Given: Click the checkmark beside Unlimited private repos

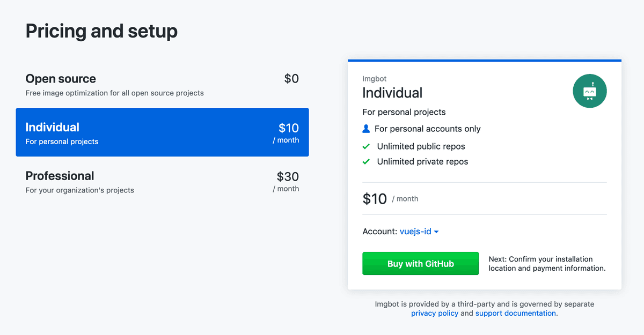Looking at the screenshot, I should (x=366, y=161).
